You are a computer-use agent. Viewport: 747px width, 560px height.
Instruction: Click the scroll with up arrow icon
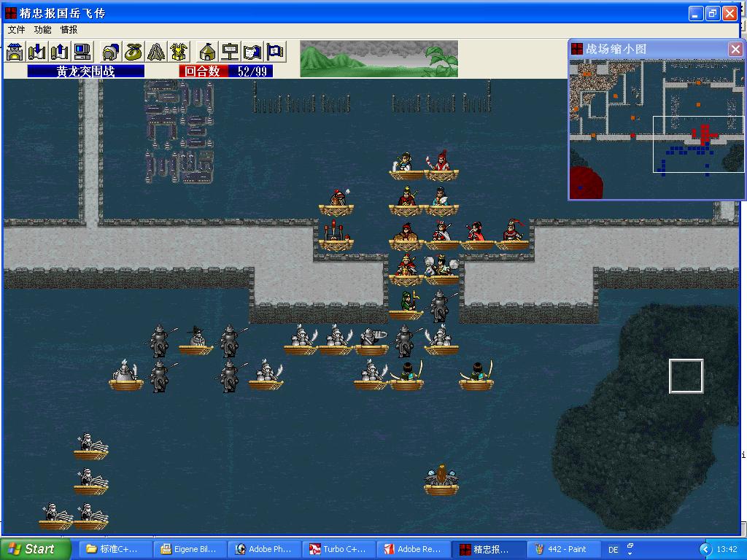(60, 52)
